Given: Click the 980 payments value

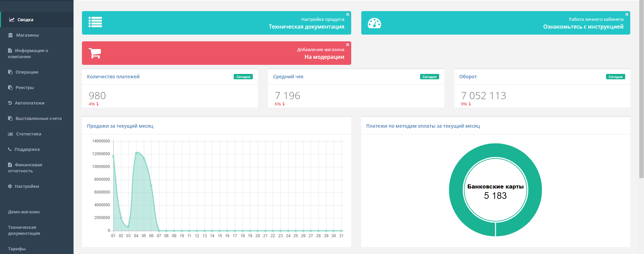Looking at the screenshot, I should click(97, 96).
